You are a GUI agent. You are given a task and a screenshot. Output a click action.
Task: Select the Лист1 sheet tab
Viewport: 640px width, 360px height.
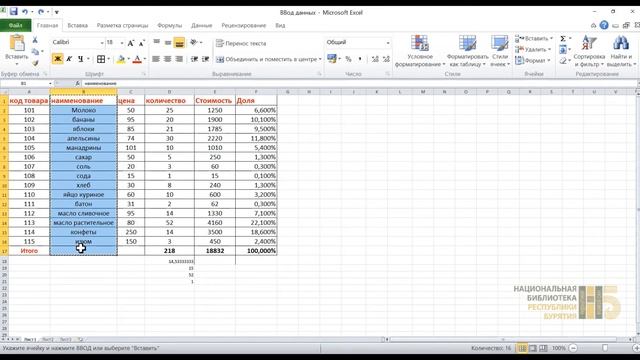[29, 339]
